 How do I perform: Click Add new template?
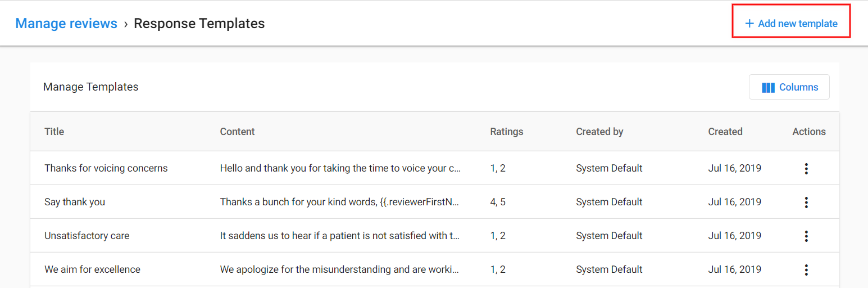click(x=791, y=24)
